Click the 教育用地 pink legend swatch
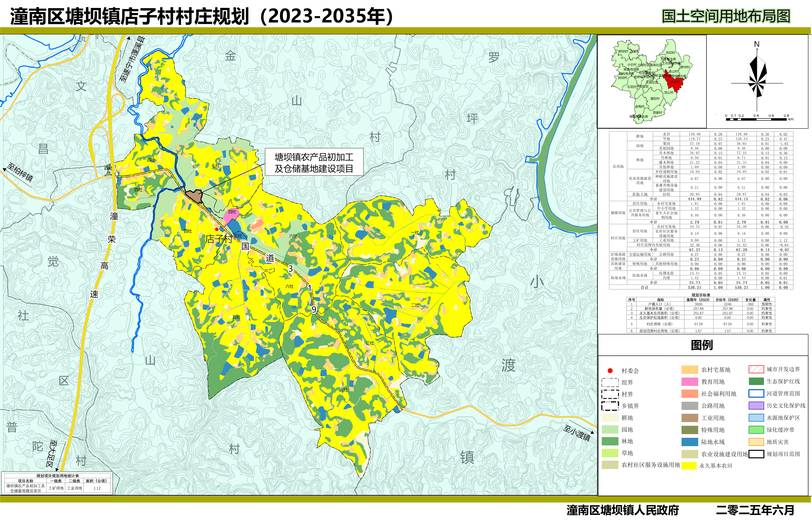The width and height of the screenshot is (812, 522). [x=690, y=382]
